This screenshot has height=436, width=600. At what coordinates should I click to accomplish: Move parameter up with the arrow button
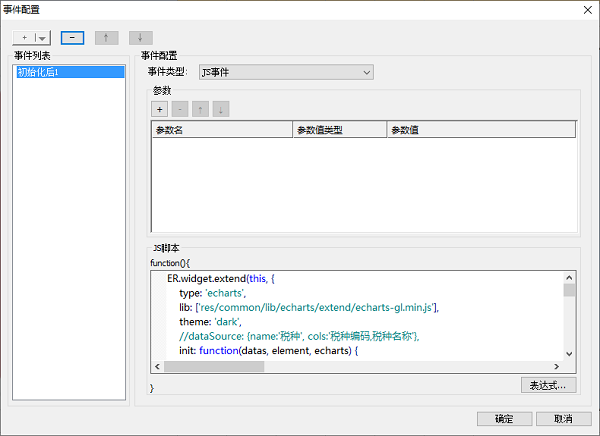pyautogui.click(x=200, y=108)
